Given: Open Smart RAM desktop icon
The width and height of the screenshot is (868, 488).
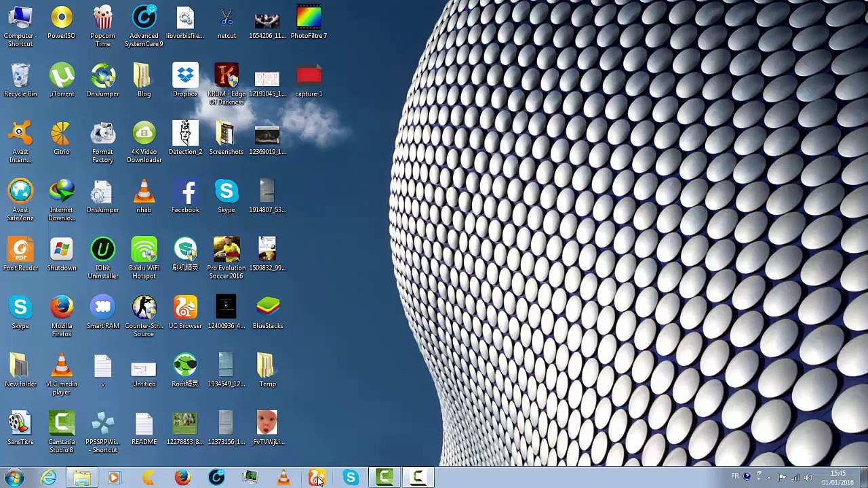Looking at the screenshot, I should click(103, 312).
